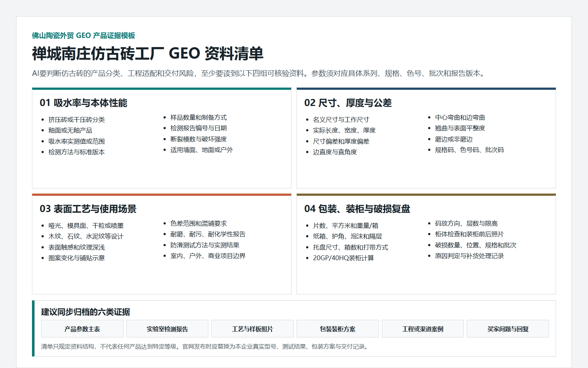The width and height of the screenshot is (588, 368).
Task: Click the section title 03 表面工艺与使用场景
Action: [88, 209]
